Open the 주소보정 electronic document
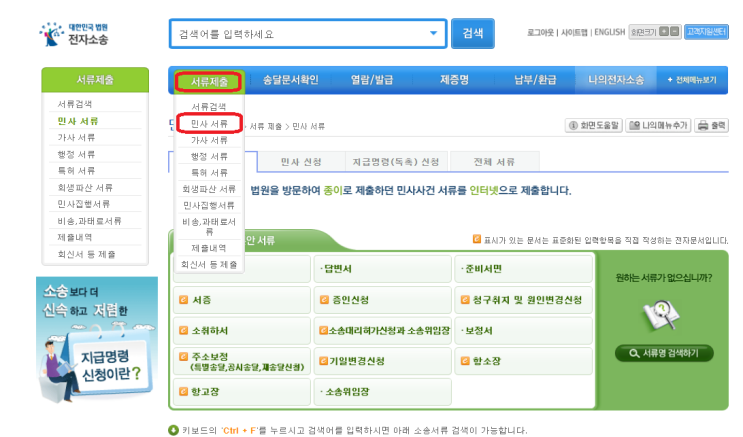The width and height of the screenshot is (743, 437). point(242,361)
